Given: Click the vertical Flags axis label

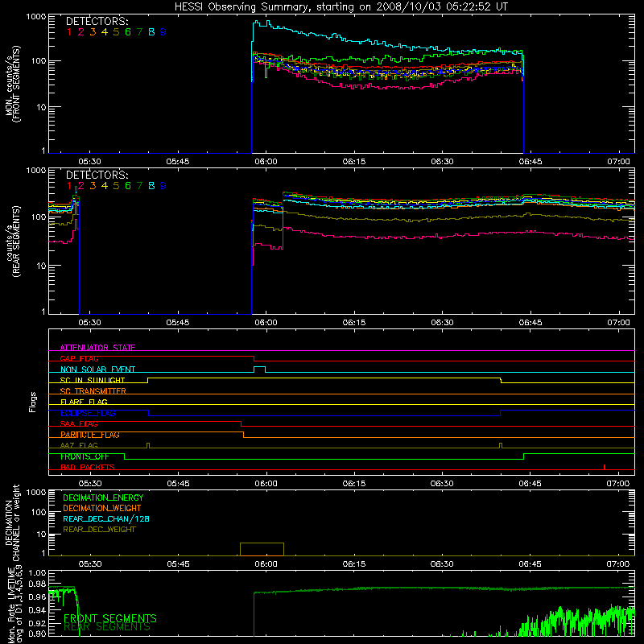Looking at the screenshot, I should click(32, 402).
